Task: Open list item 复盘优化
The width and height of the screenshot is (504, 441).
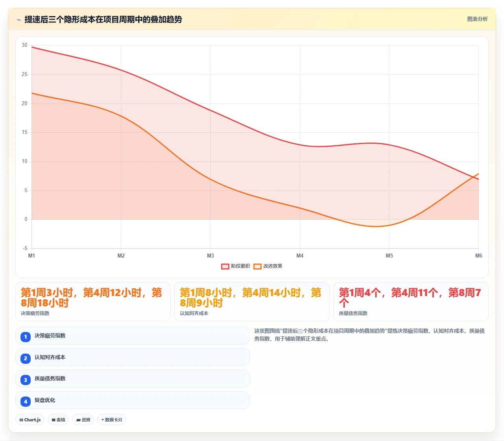Action: (132, 400)
